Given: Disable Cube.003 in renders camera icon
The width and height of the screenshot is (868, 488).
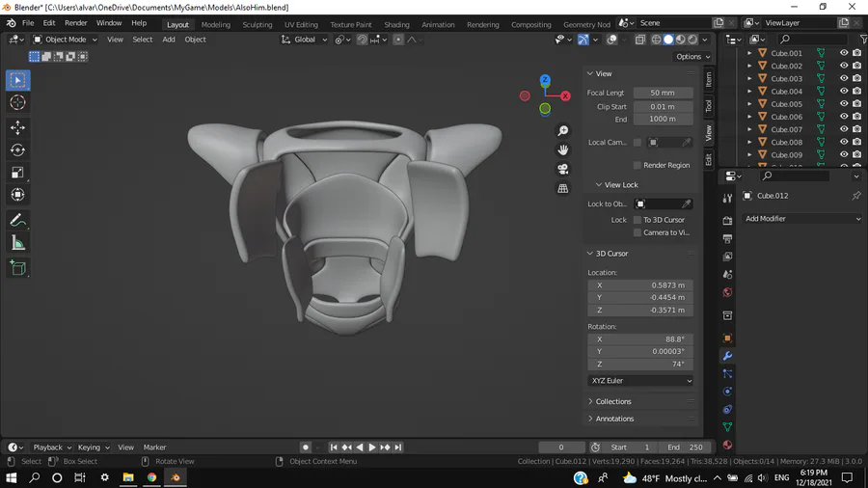Looking at the screenshot, I should click(x=857, y=78).
